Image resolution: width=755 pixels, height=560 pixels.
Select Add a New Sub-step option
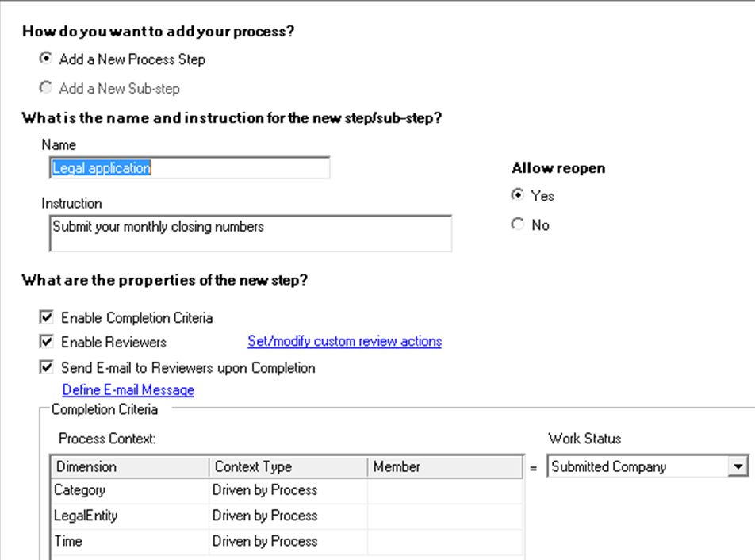(46, 88)
